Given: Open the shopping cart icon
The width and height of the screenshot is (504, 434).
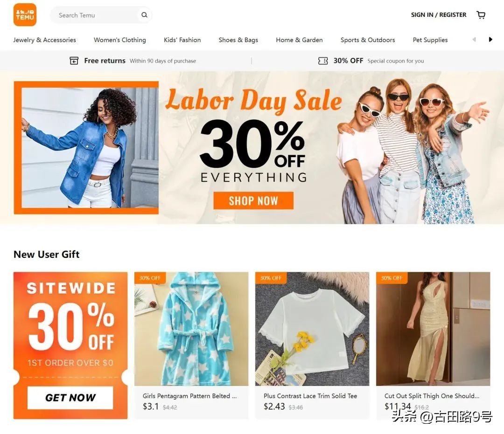Looking at the screenshot, I should coord(481,15).
